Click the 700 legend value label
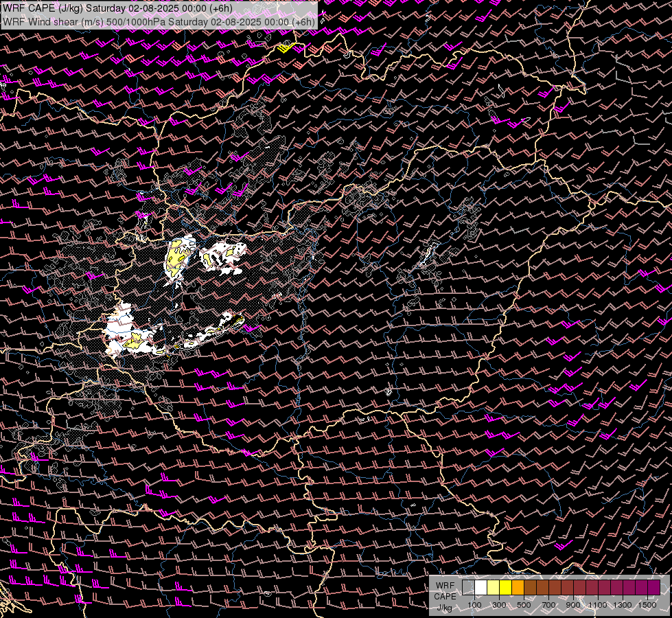 coord(548,605)
